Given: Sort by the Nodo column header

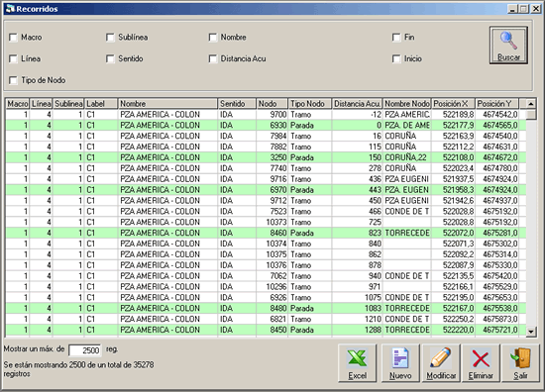Looking at the screenshot, I should coord(272,104).
